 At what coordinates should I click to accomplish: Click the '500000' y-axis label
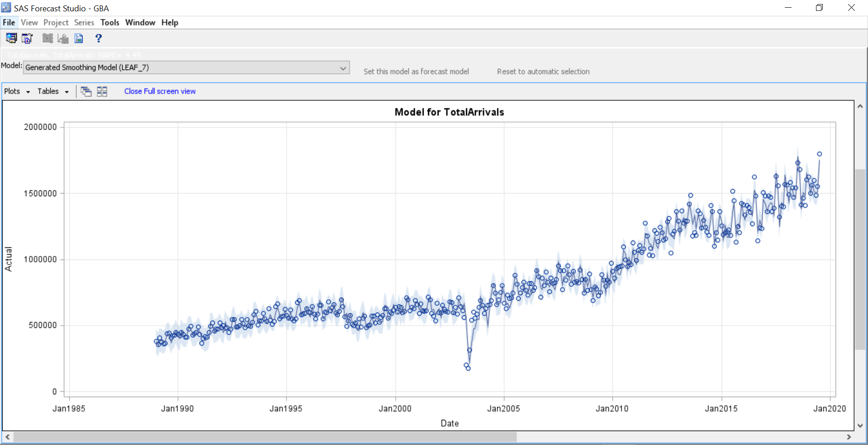point(43,326)
